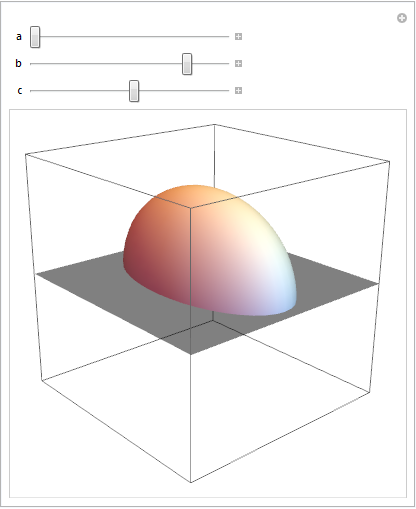Screen dimensions: 416x509
Task: Click the bottom front vertex of bounding box
Action: 191,482
